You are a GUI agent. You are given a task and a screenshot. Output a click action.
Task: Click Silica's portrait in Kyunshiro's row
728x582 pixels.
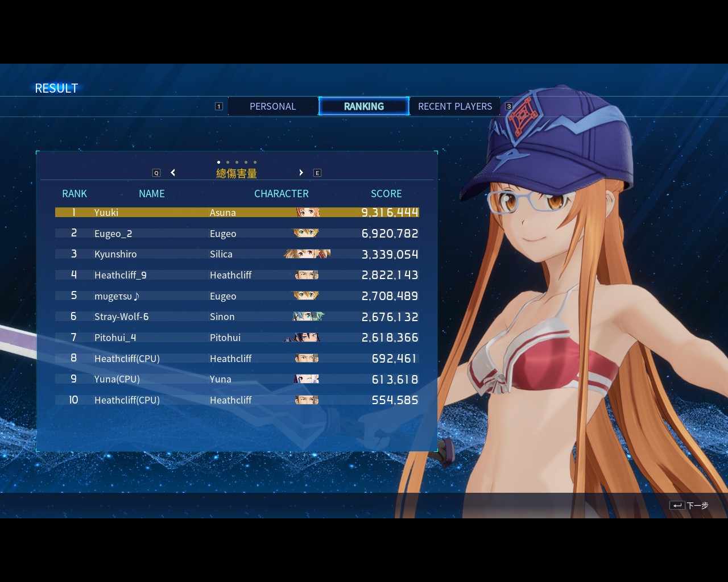tap(307, 254)
